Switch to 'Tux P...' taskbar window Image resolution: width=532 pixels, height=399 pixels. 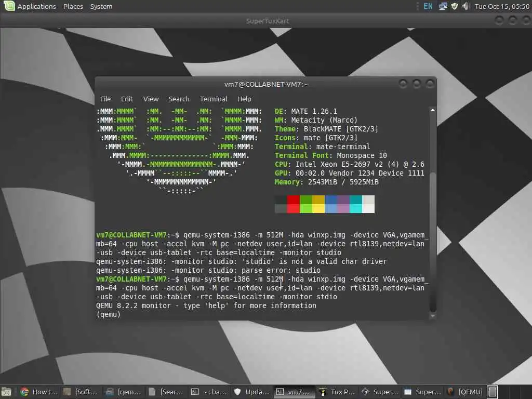[x=337, y=392]
